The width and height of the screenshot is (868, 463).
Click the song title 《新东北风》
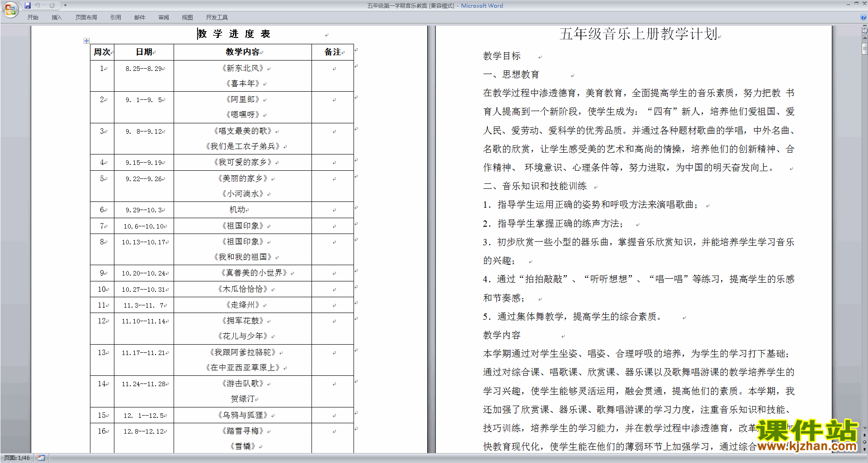[243, 68]
